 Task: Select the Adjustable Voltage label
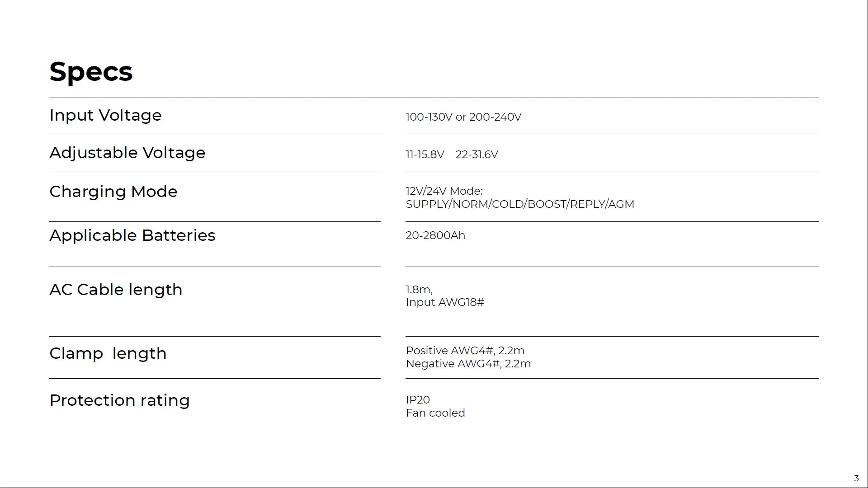tap(127, 153)
